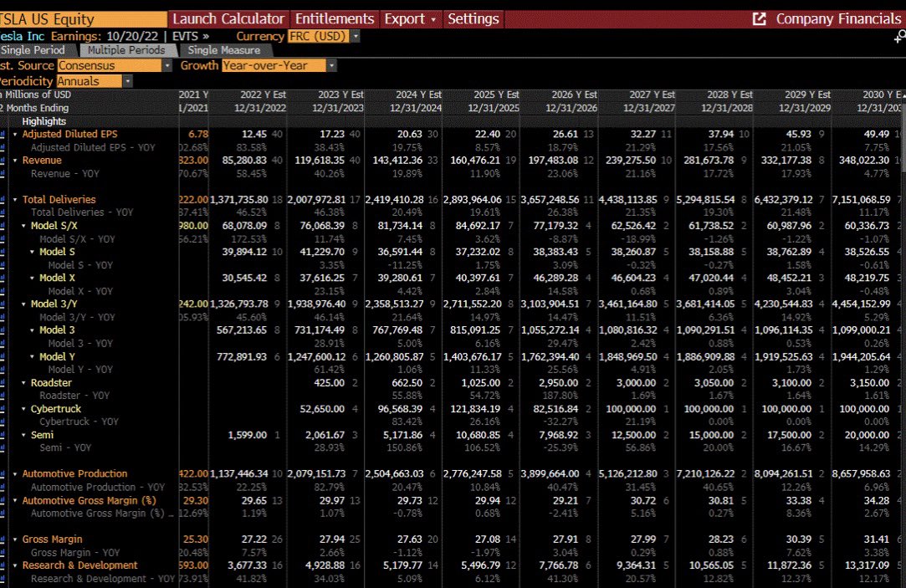Open the Currency FRC (USD) dropdown
This screenshot has height=588, width=906.
[x=356, y=37]
